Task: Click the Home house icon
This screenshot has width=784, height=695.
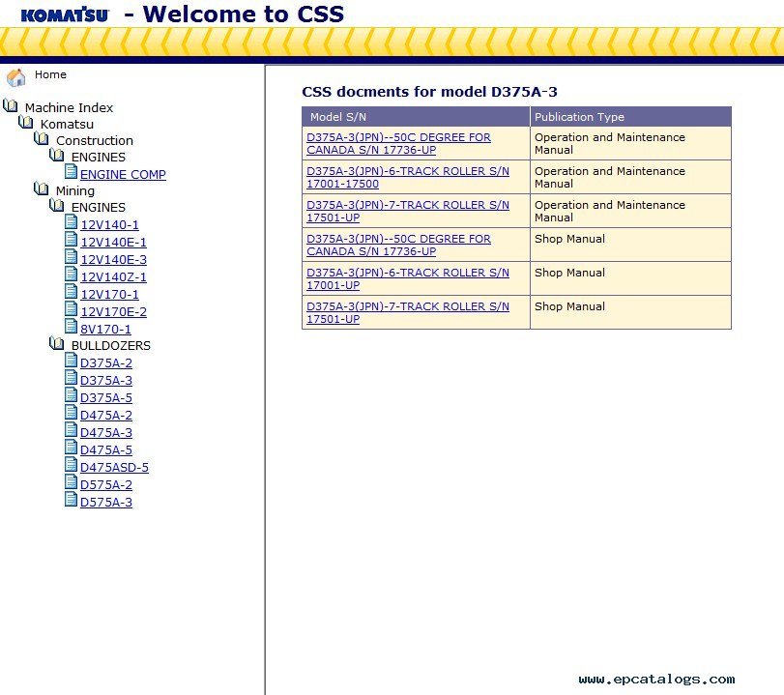Action: tap(16, 77)
